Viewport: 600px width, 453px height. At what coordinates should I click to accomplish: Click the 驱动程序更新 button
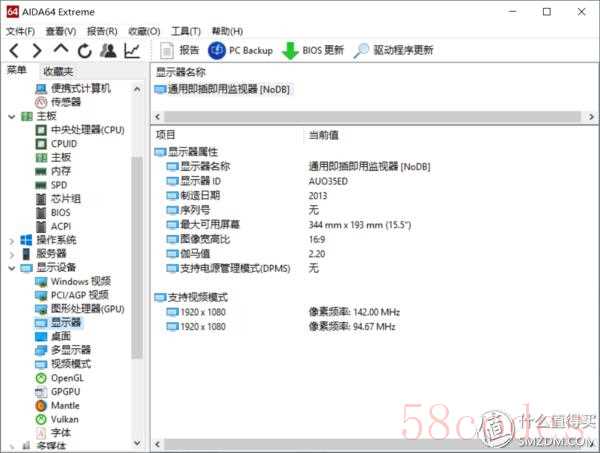pos(393,51)
